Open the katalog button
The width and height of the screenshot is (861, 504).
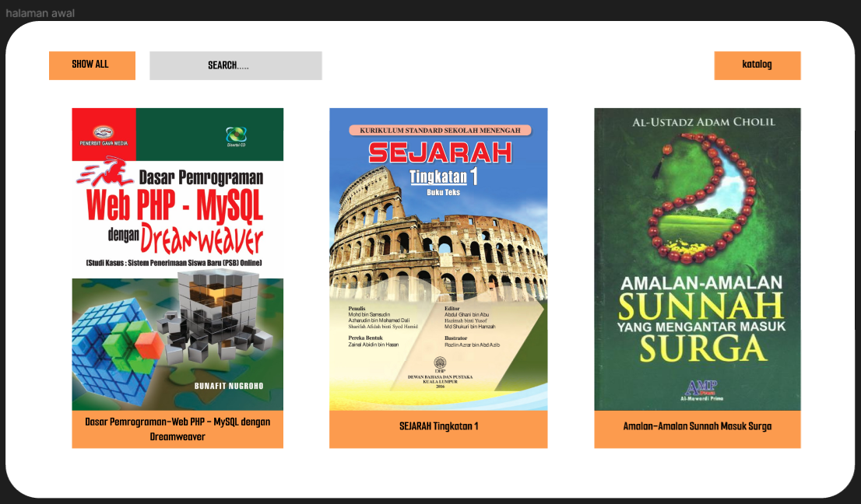click(x=757, y=66)
